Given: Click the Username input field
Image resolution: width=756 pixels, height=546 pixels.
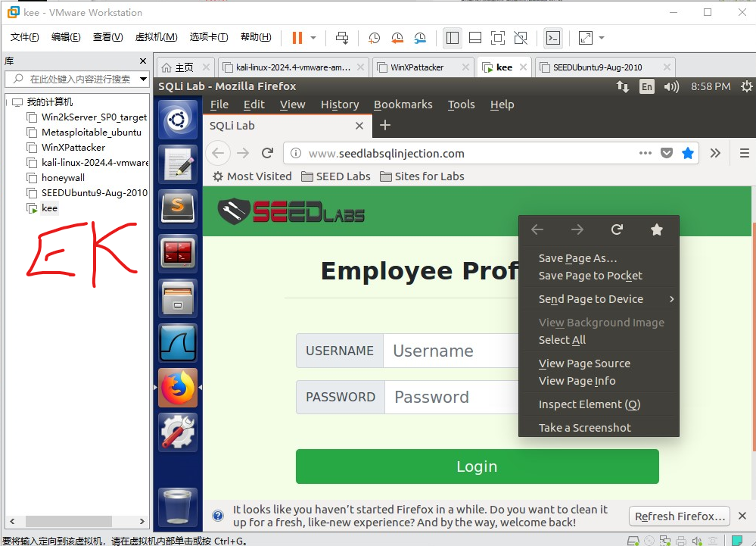Looking at the screenshot, I should [451, 351].
